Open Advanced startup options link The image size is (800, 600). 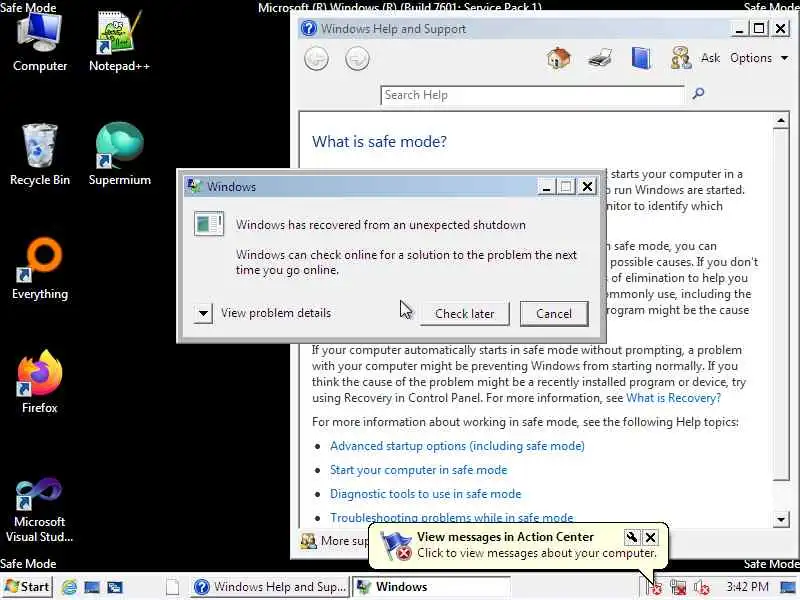click(x=457, y=446)
